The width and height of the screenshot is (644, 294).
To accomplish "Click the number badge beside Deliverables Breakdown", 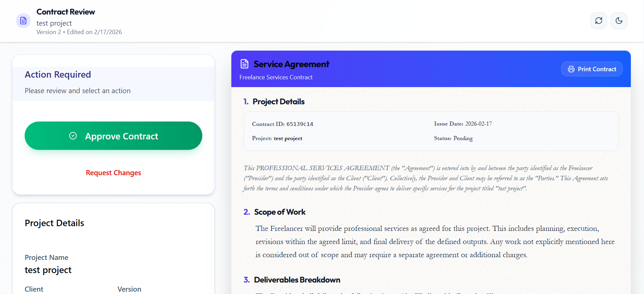I will [246, 280].
